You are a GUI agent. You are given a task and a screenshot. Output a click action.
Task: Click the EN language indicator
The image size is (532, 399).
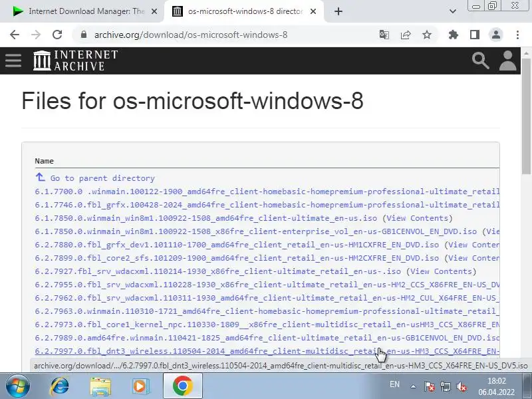click(x=394, y=384)
